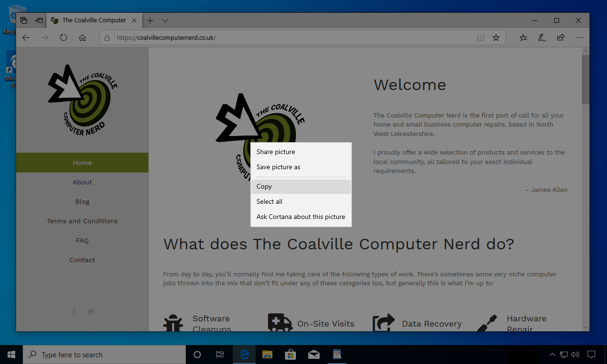Click the Forward navigation arrow
This screenshot has height=364, width=607.
[x=45, y=37]
